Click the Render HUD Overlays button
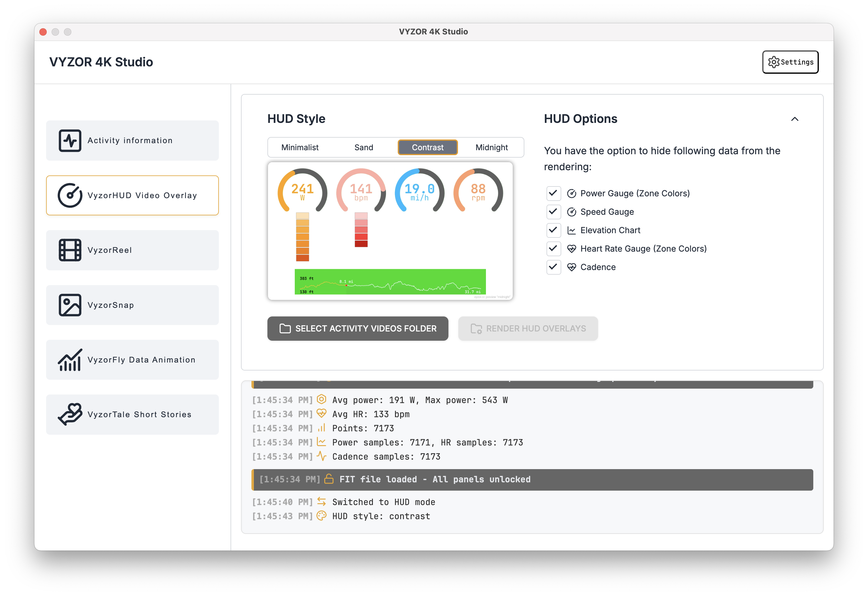The height and width of the screenshot is (596, 868). click(528, 329)
